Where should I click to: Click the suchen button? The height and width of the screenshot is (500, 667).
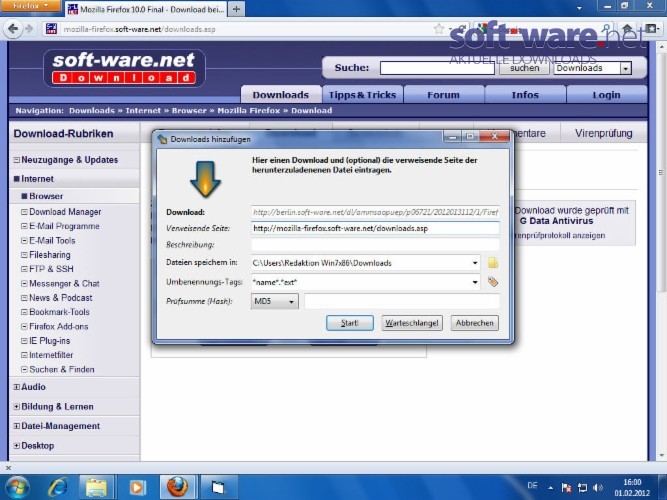point(524,68)
